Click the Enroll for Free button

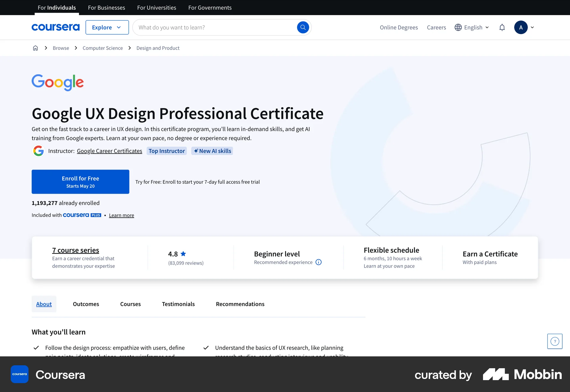80,181
